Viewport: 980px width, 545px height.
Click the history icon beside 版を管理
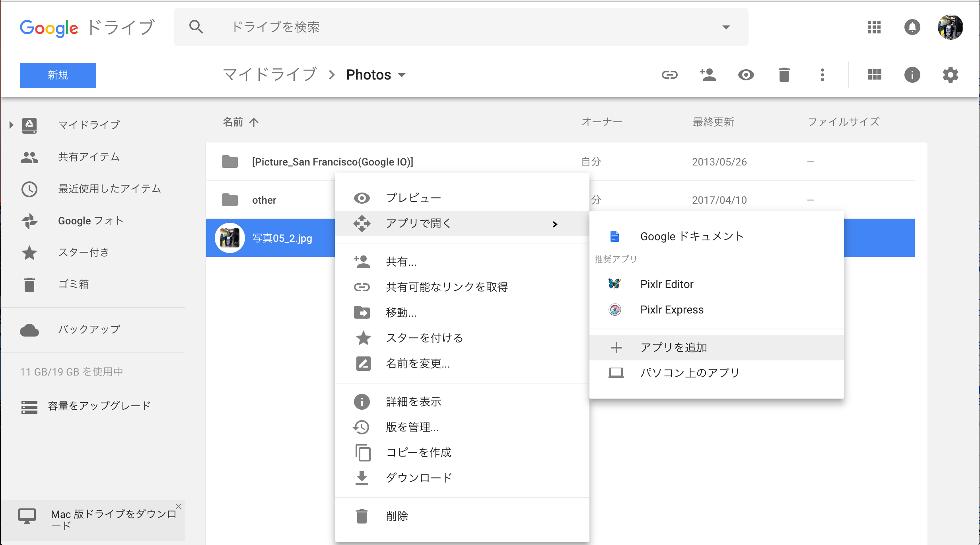click(362, 427)
